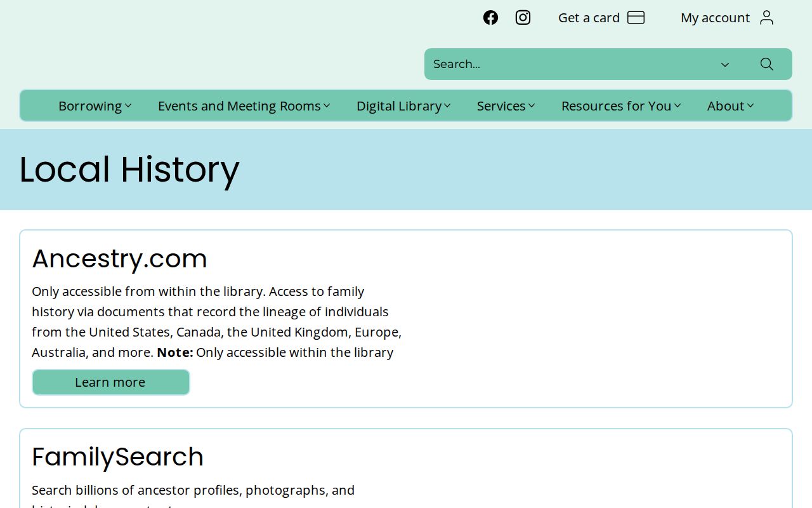Expand the chevron next to Resources for You
The image size is (812, 508).
coord(678,106)
